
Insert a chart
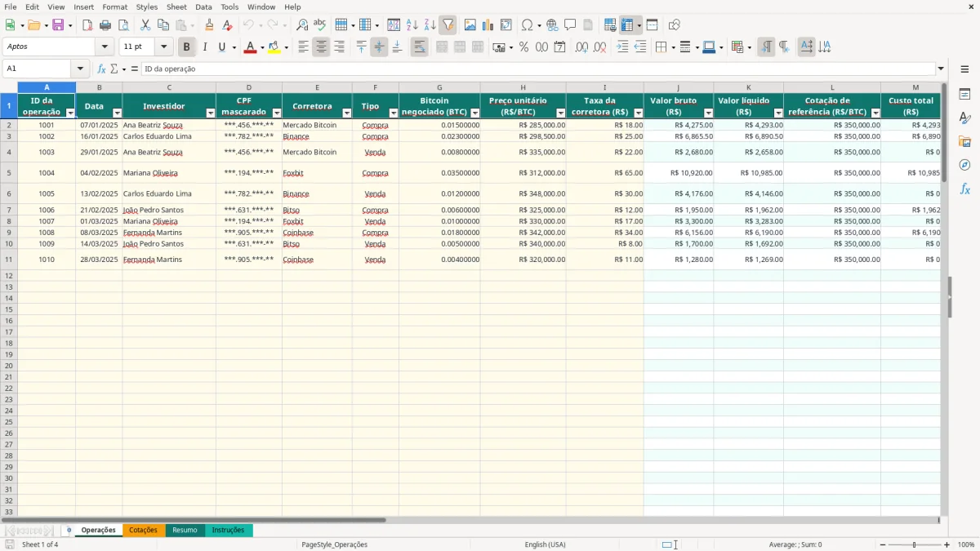tap(488, 25)
